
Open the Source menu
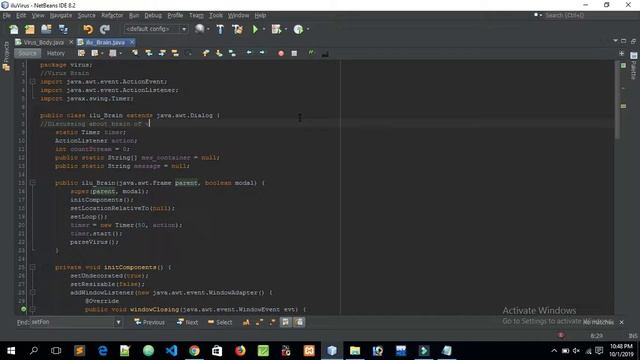[x=86, y=16]
